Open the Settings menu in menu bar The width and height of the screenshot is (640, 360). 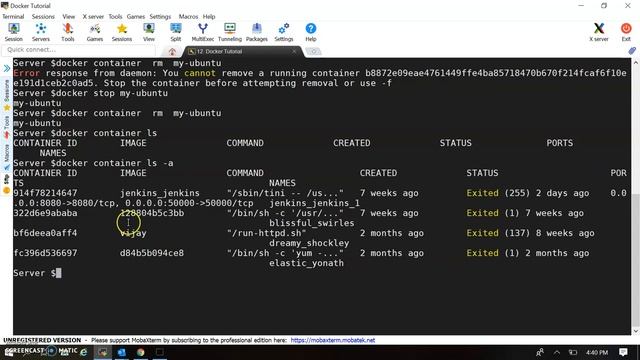[160, 16]
